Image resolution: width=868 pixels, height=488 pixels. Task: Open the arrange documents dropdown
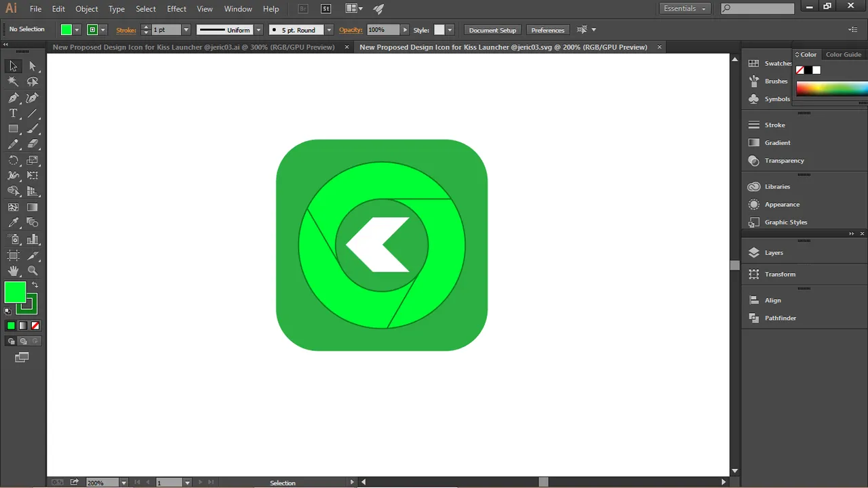[354, 9]
